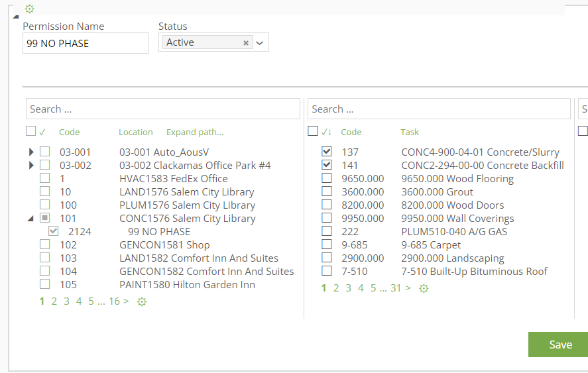Screen dimensions: 588x373
Task: Check the 222 PLUM510-040 A/G GAS checkbox
Action: tap(327, 231)
